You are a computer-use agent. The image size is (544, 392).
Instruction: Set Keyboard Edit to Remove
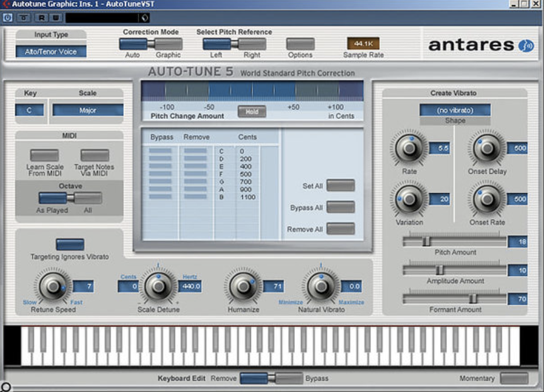(254, 378)
